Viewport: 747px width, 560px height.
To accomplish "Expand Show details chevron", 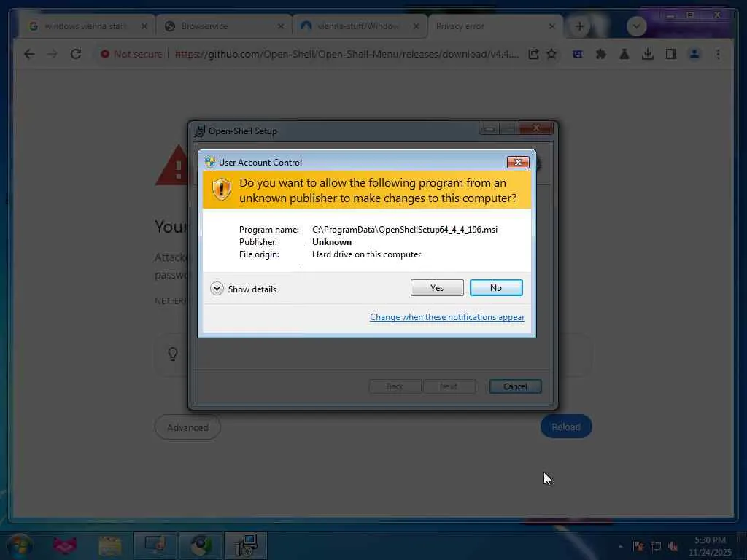I will 217,289.
